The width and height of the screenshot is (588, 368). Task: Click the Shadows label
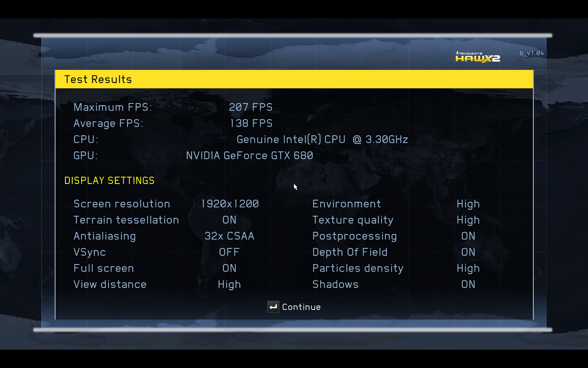335,284
